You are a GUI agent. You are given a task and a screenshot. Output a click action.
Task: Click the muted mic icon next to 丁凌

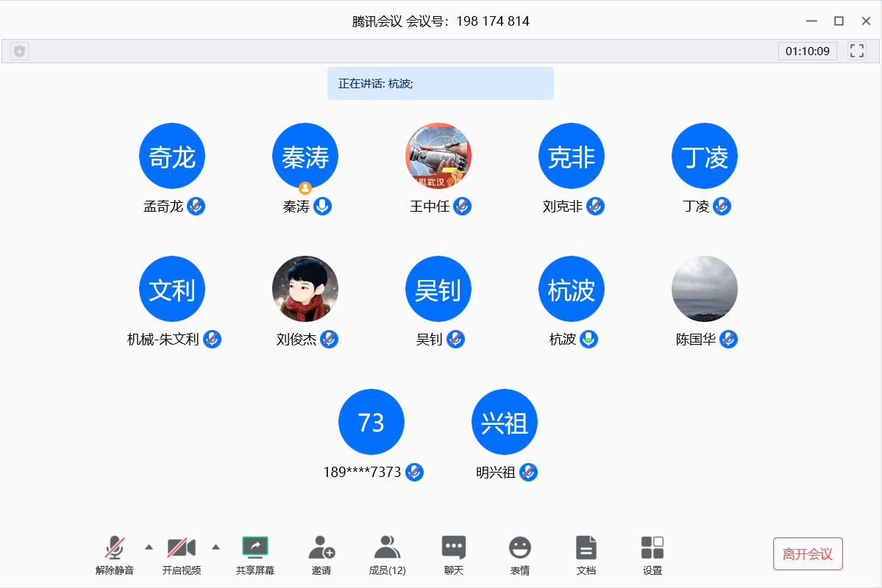722,207
